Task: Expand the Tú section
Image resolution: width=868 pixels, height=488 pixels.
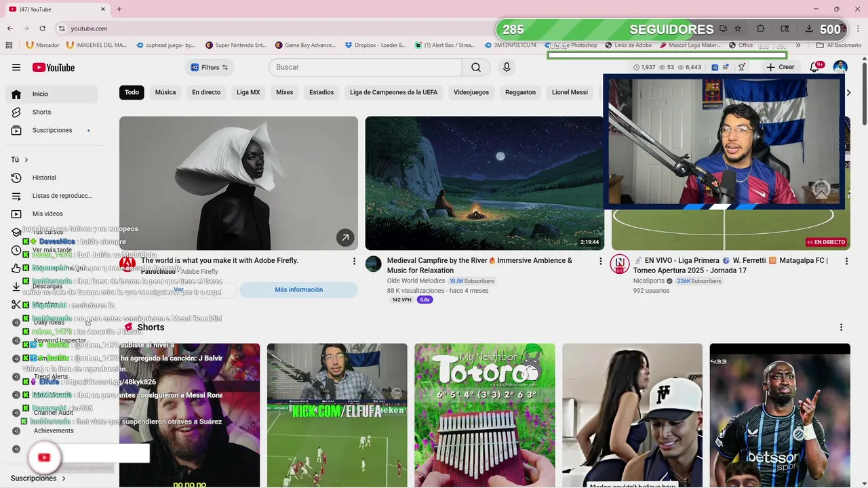Action: point(20,160)
